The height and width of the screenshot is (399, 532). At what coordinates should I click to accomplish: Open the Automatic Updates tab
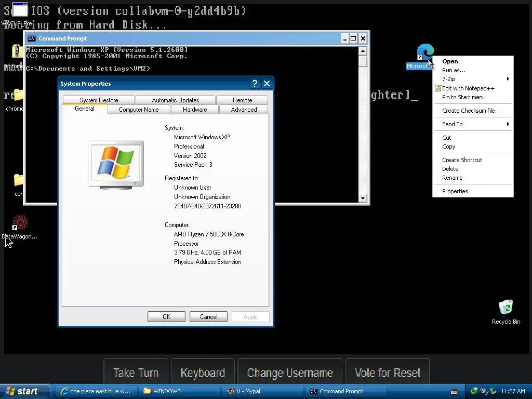pos(176,100)
